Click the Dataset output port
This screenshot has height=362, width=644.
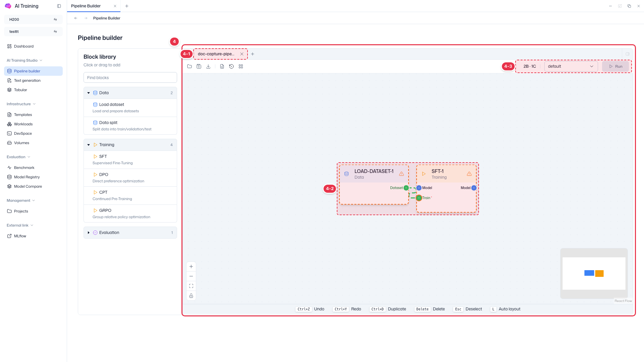pyautogui.click(x=406, y=188)
